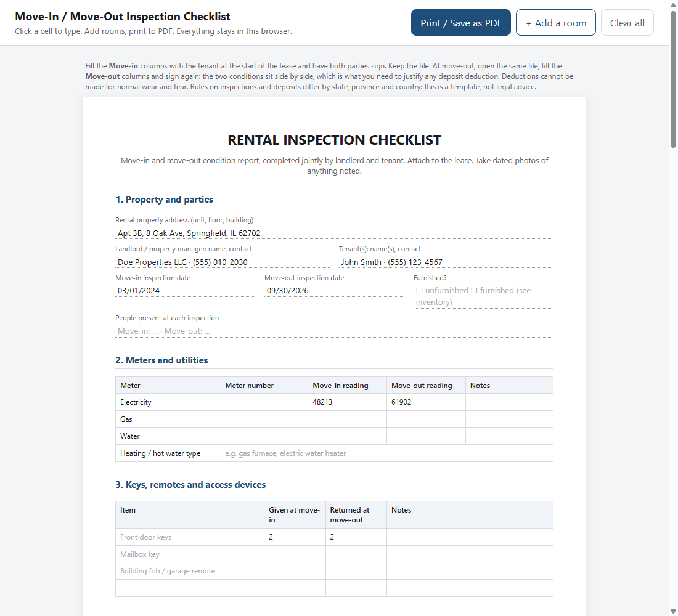Add a room with the + Add a room button

click(x=555, y=23)
